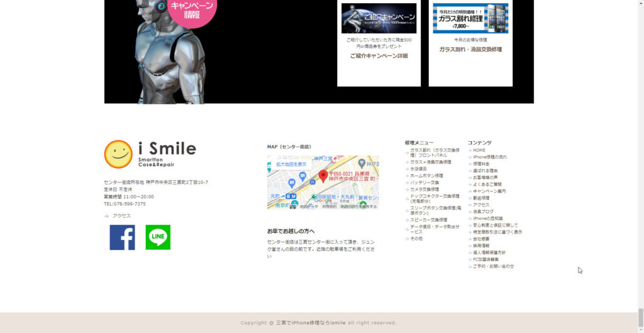Open ガラス割れ修理 ¥7,800 banner image

point(470,18)
